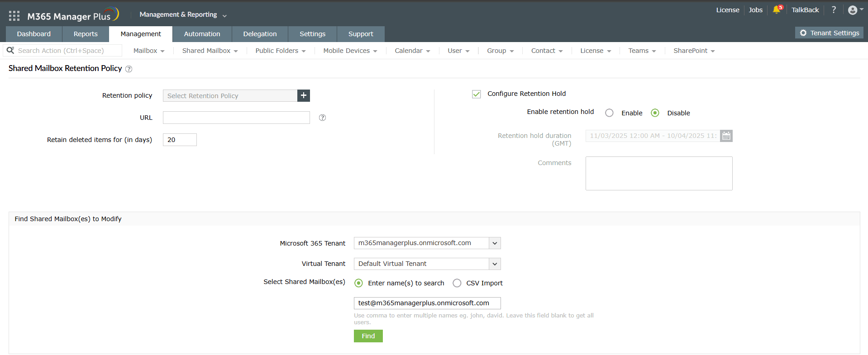The width and height of the screenshot is (868, 355).
Task: Open the License management dropdown menu
Action: [x=596, y=51]
